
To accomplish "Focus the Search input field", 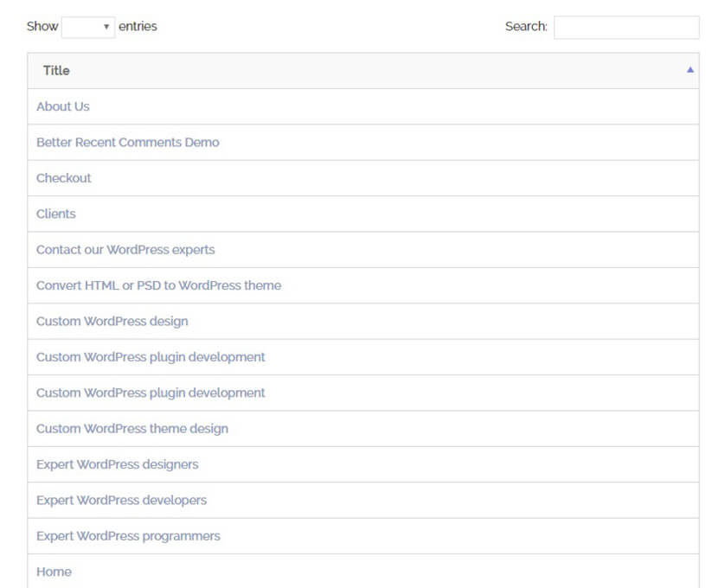I will (x=626, y=27).
